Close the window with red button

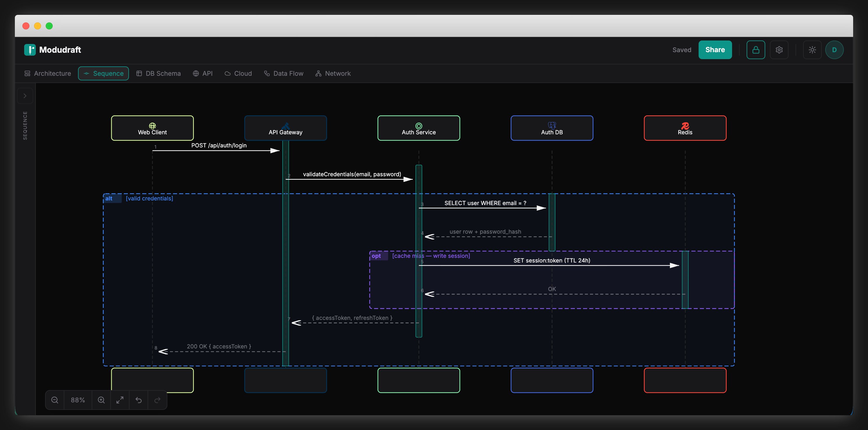[x=26, y=26]
